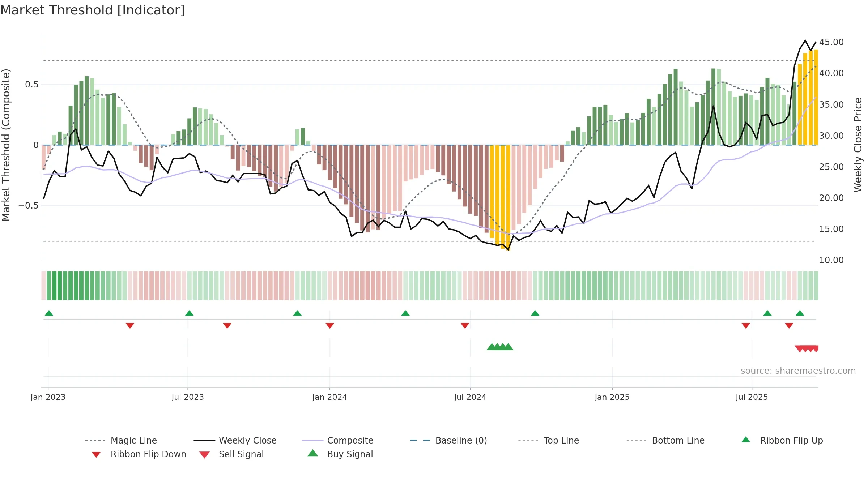Click the red flip-down triangle just before Jul 2025
Screen dimensions: 868x488
tap(746, 326)
